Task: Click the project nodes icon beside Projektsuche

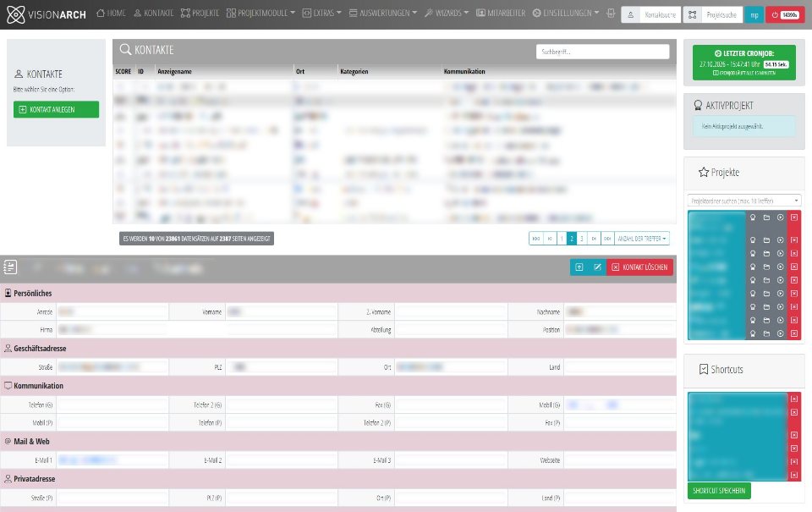Action: coord(693,15)
